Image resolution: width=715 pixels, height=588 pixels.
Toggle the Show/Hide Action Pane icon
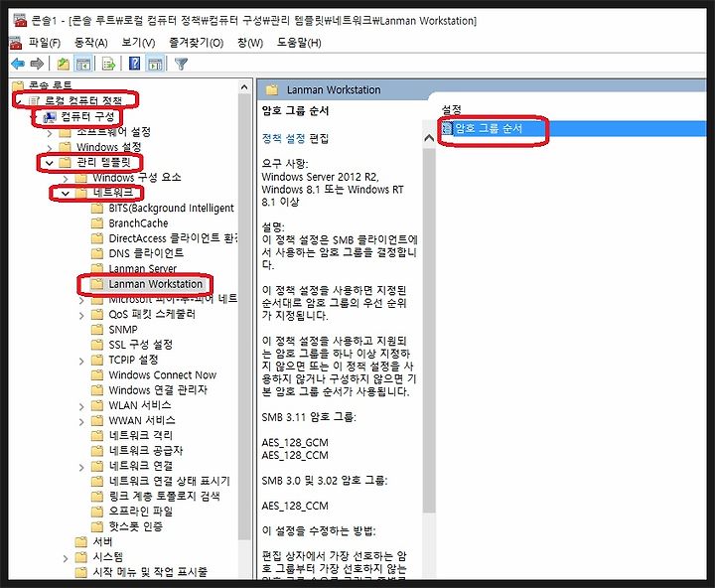pyautogui.click(x=155, y=64)
